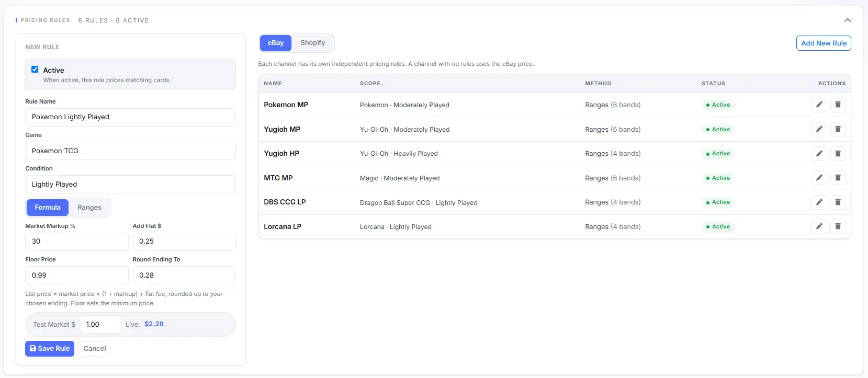Click the Live price $2.28 value
This screenshot has width=868, height=378.
[x=154, y=324]
